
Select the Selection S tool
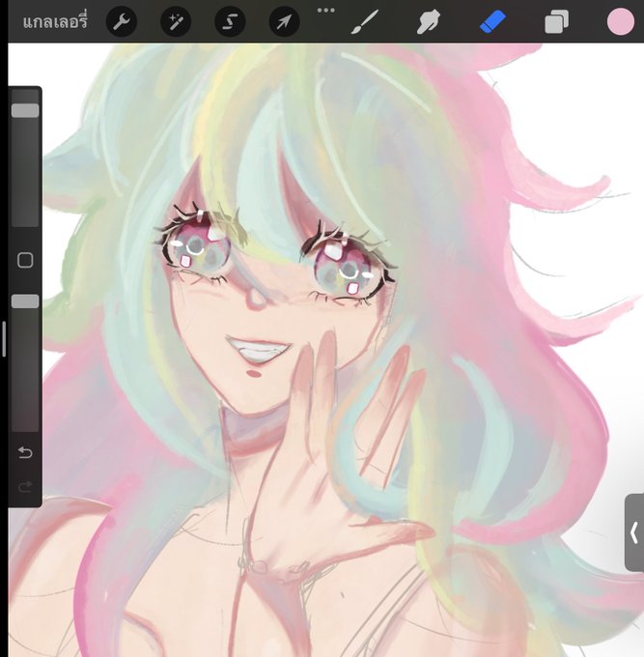(x=230, y=21)
